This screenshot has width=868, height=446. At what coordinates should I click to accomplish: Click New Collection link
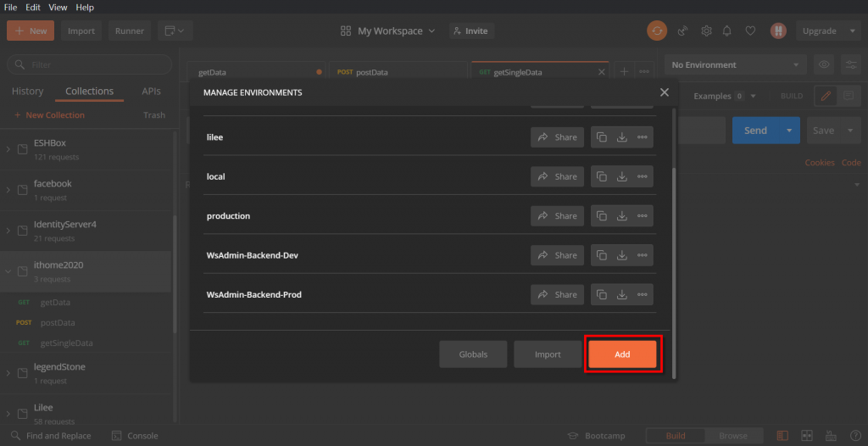49,115
